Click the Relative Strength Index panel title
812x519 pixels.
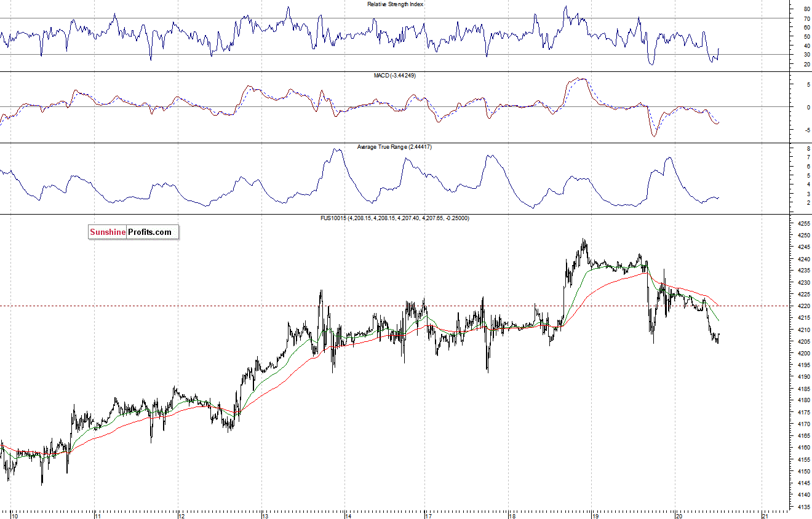(395, 4)
